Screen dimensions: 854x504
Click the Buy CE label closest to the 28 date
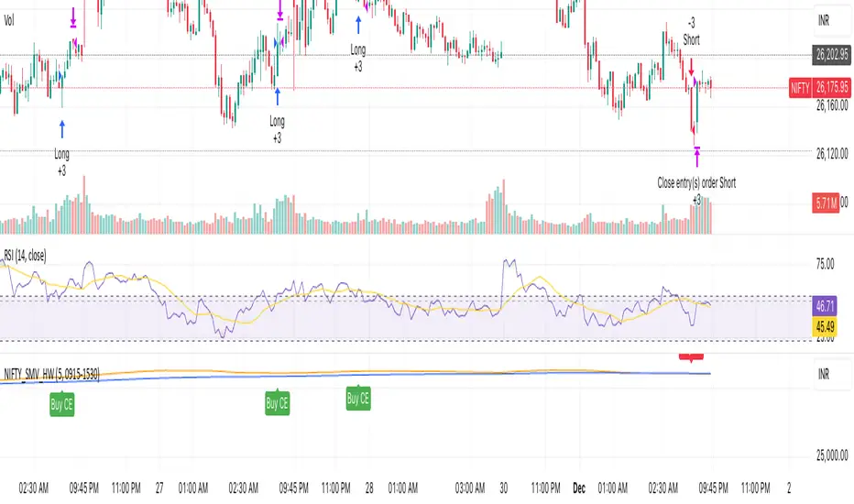358,399
